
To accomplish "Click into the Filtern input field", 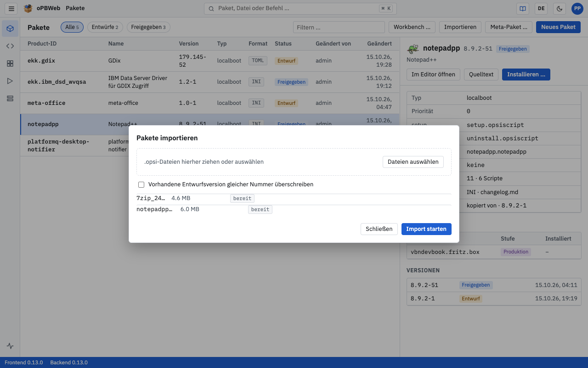I will click(x=339, y=27).
